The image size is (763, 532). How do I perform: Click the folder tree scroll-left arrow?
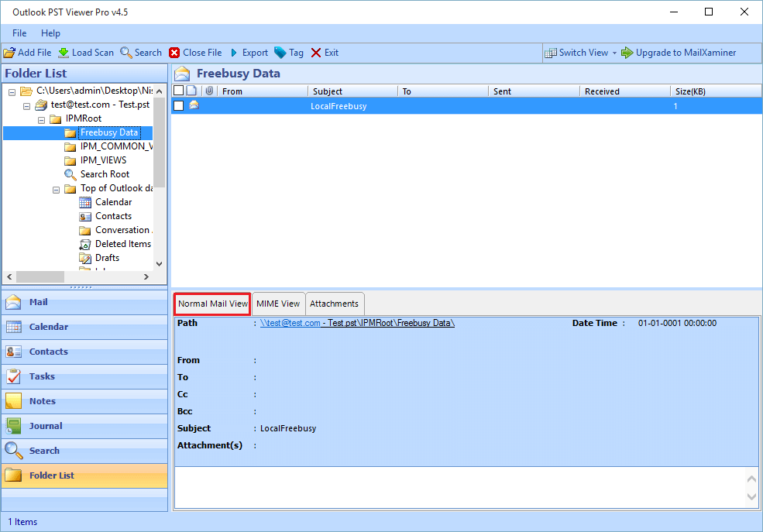tap(9, 276)
